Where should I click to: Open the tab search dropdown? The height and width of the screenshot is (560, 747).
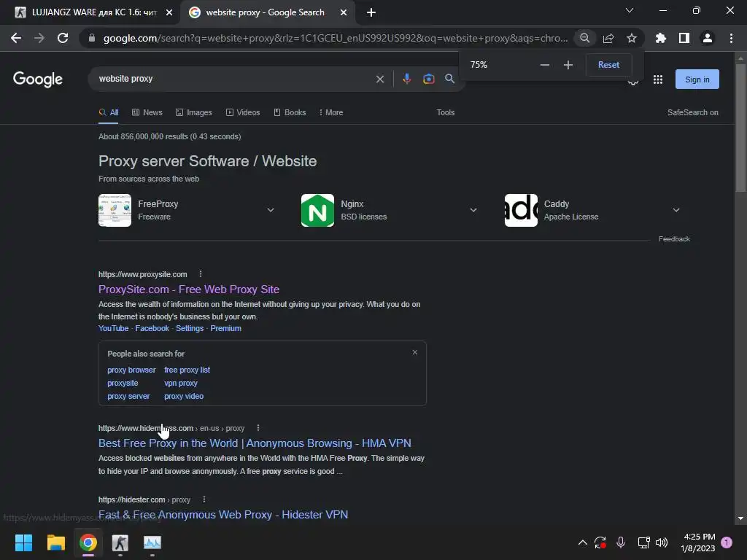click(630, 10)
